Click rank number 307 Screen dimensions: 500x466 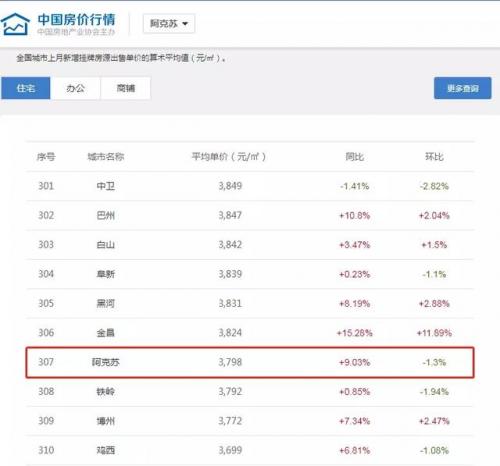pos(46,362)
